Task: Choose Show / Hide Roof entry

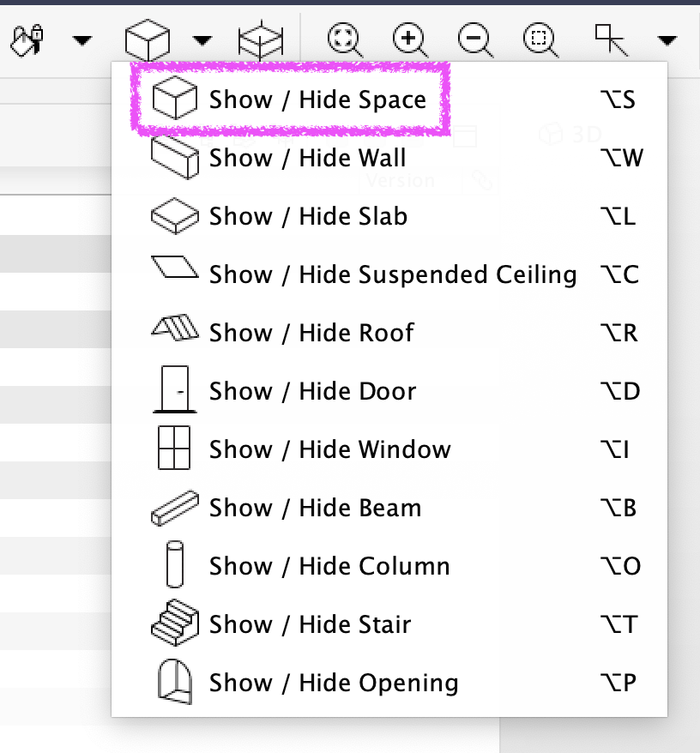Action: (389, 333)
